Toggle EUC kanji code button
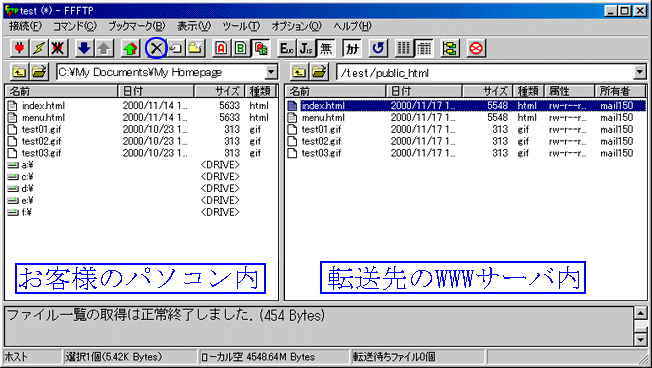The image size is (652, 368). (x=287, y=48)
